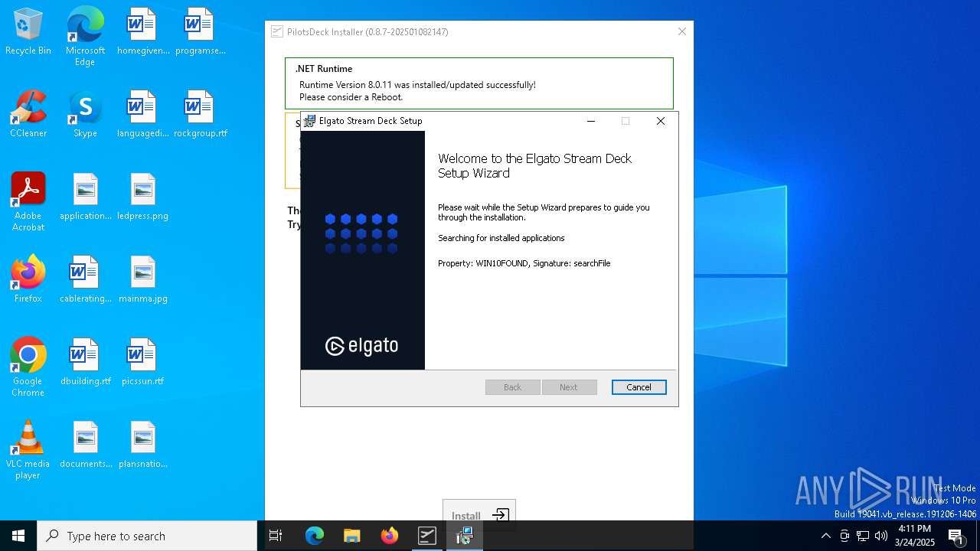This screenshot has height=551, width=980.
Task: Click 'Searching for installed applications' status text
Action: click(501, 238)
